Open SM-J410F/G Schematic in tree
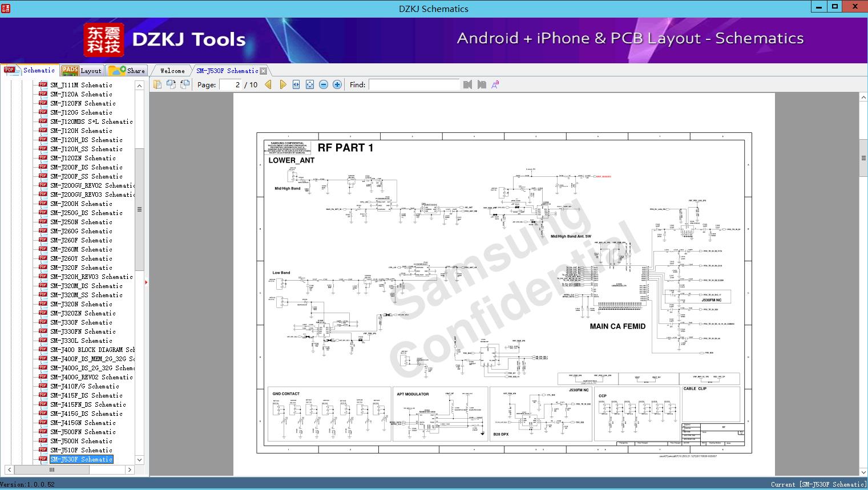 pyautogui.click(x=84, y=386)
